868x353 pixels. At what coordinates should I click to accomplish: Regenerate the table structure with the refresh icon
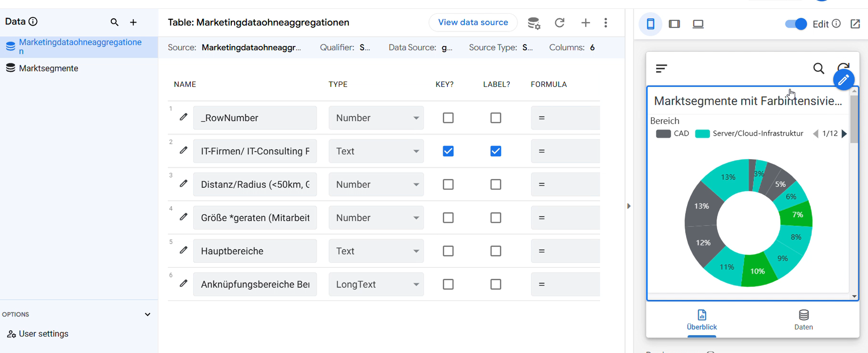point(559,23)
